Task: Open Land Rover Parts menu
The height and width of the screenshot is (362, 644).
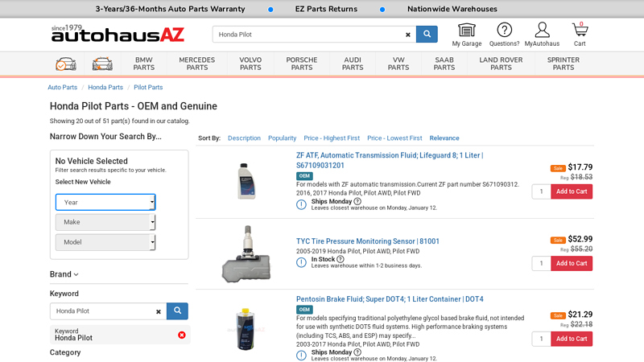Action: (x=501, y=64)
